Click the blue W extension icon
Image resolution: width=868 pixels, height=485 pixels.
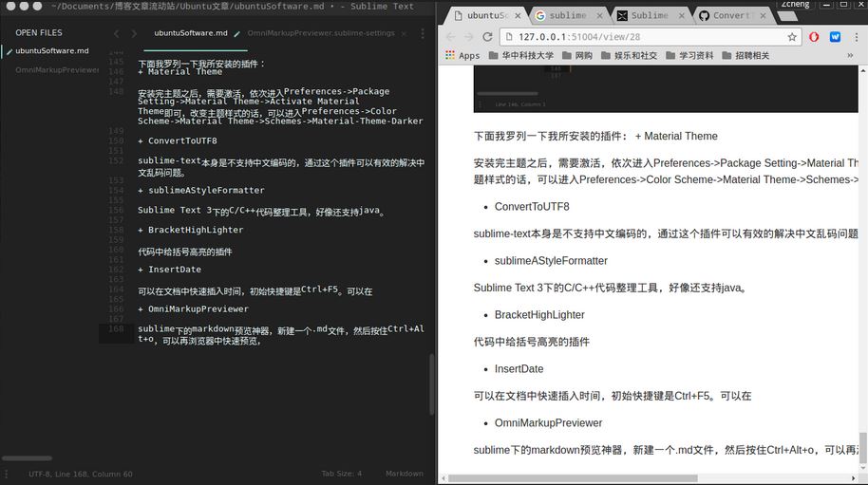pyautogui.click(x=835, y=37)
